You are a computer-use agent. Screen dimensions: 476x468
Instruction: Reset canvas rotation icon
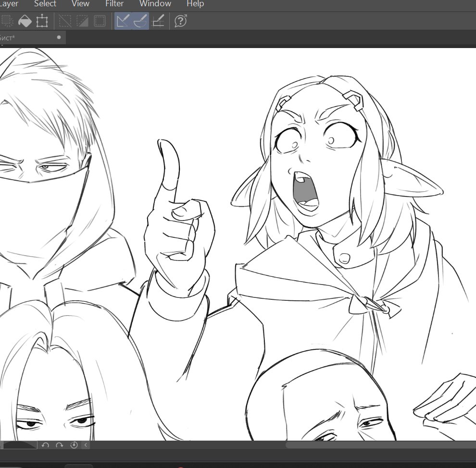[x=74, y=445]
